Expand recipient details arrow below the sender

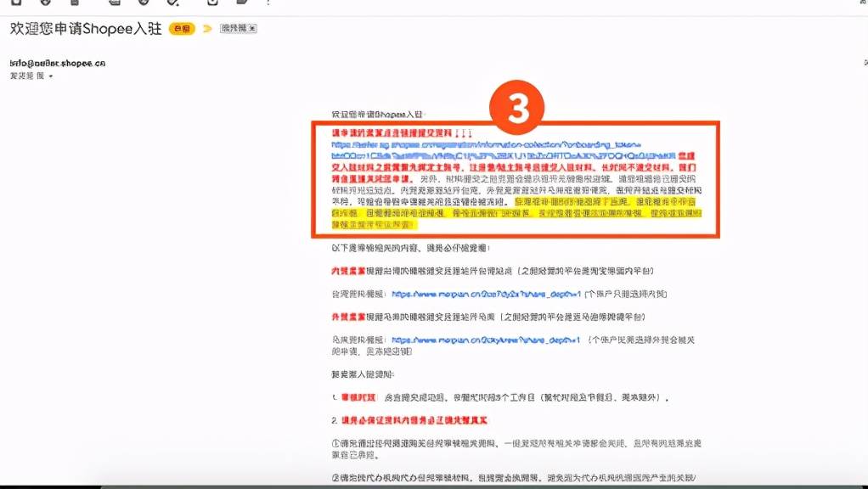pos(51,76)
